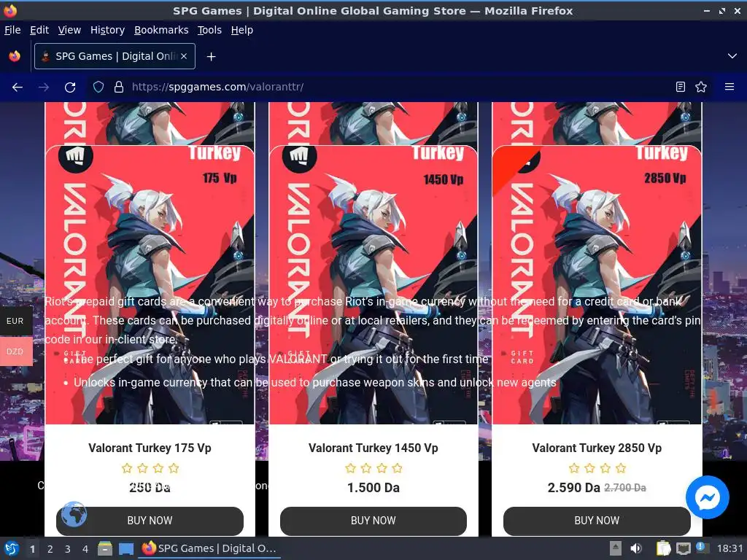The height and width of the screenshot is (560, 747).
Task: Switch to workspace 1
Action: [32, 549]
